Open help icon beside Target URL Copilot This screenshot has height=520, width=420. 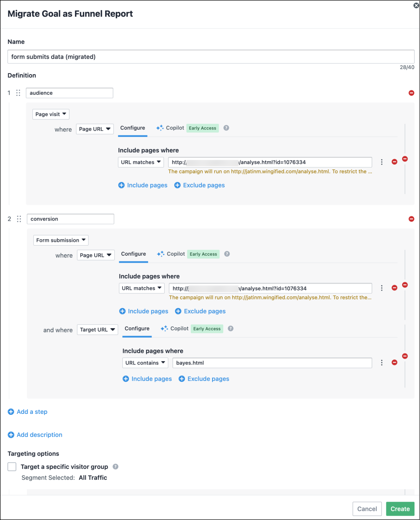tap(231, 328)
